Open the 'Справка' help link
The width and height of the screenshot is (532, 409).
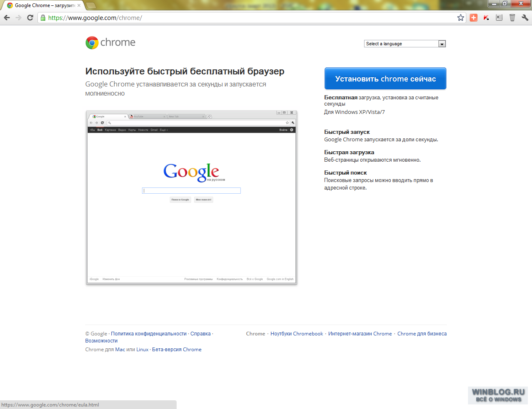click(201, 334)
